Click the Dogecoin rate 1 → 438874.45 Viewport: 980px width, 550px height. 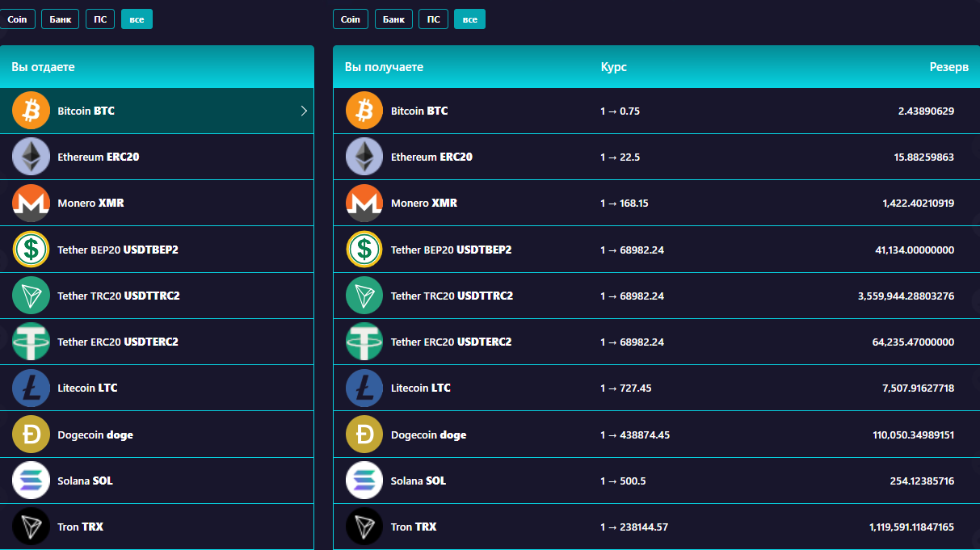point(634,435)
